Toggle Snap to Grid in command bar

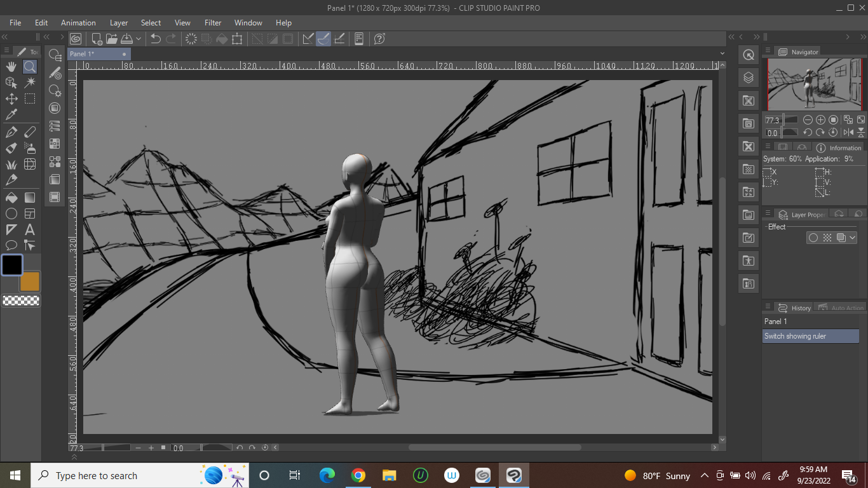click(339, 39)
